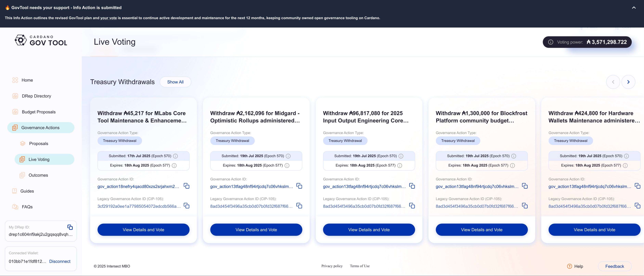Copy My DRep ID to clipboard
Image resolution: width=644 pixels, height=276 pixels.
[70, 227]
